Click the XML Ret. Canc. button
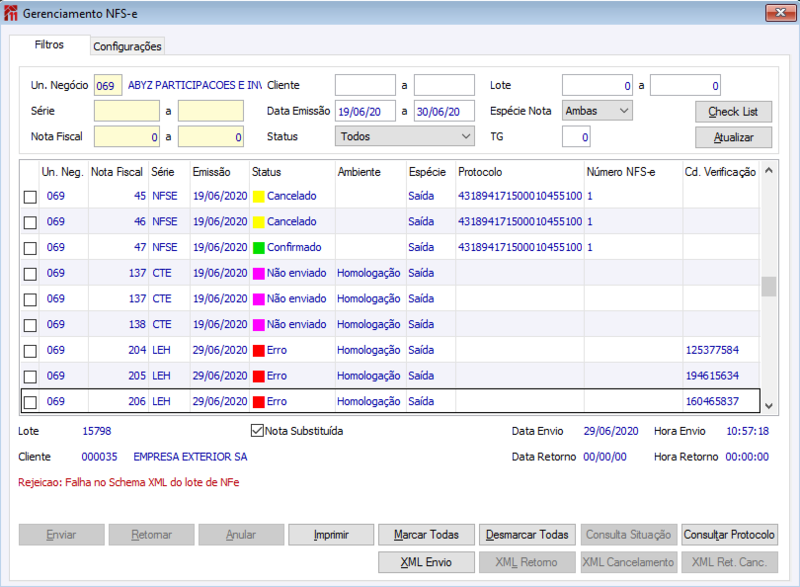 tap(729, 562)
